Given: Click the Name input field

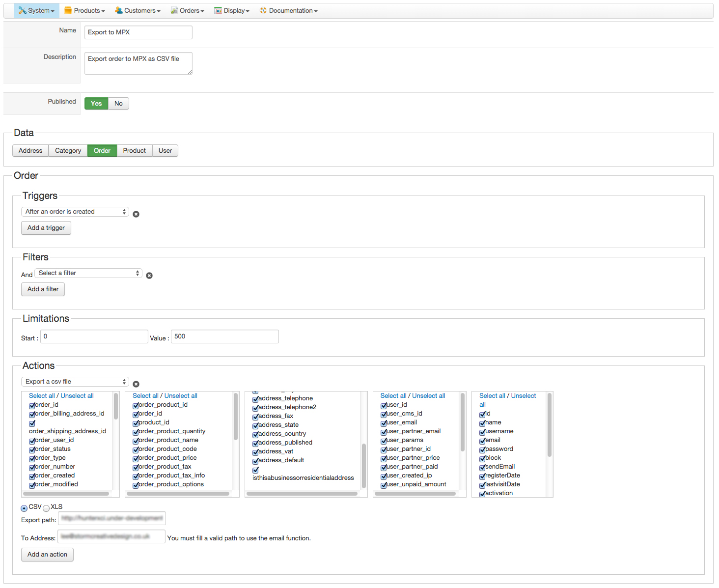Looking at the screenshot, I should tap(138, 32).
